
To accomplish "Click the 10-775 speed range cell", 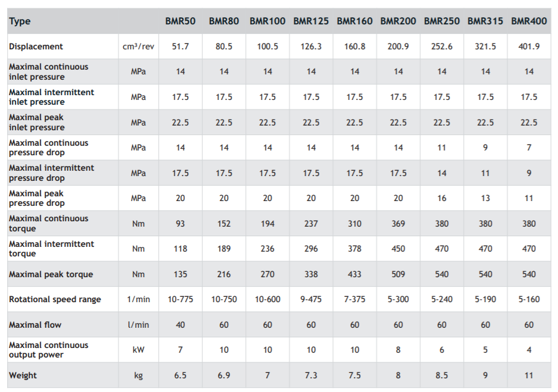I will (180, 299).
